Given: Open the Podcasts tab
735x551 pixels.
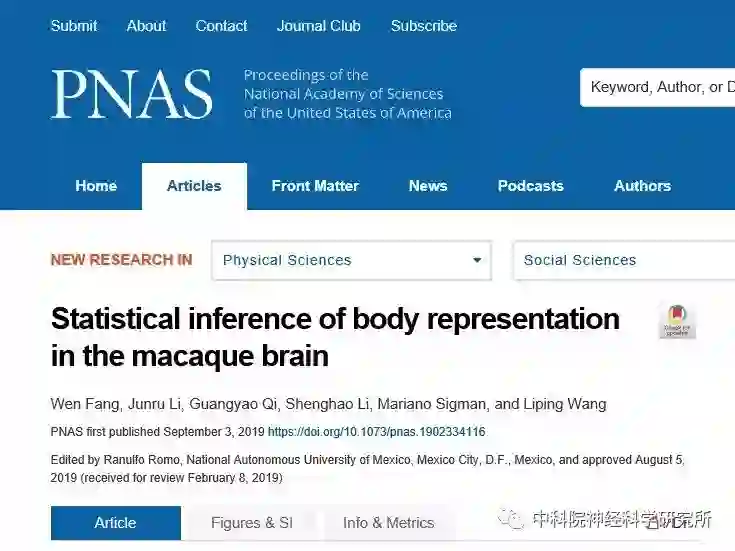Looking at the screenshot, I should 531,186.
